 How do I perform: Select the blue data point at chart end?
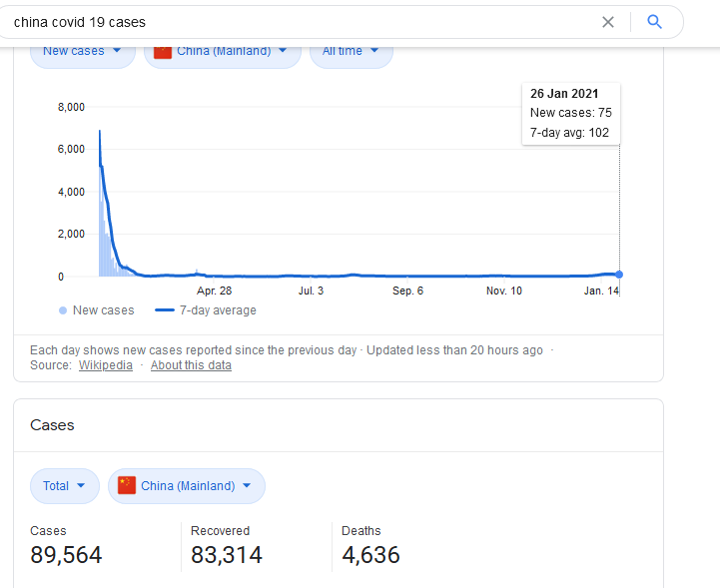[x=619, y=275]
